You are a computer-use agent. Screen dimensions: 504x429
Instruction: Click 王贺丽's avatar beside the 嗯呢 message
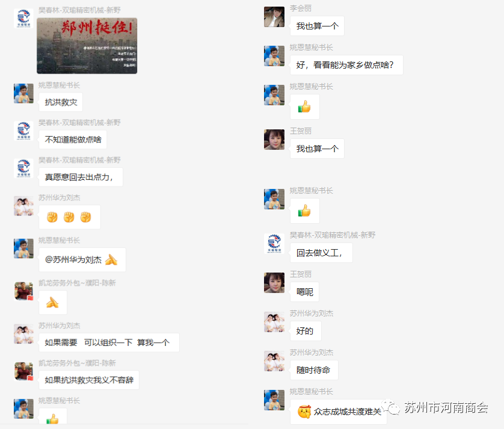tap(274, 283)
